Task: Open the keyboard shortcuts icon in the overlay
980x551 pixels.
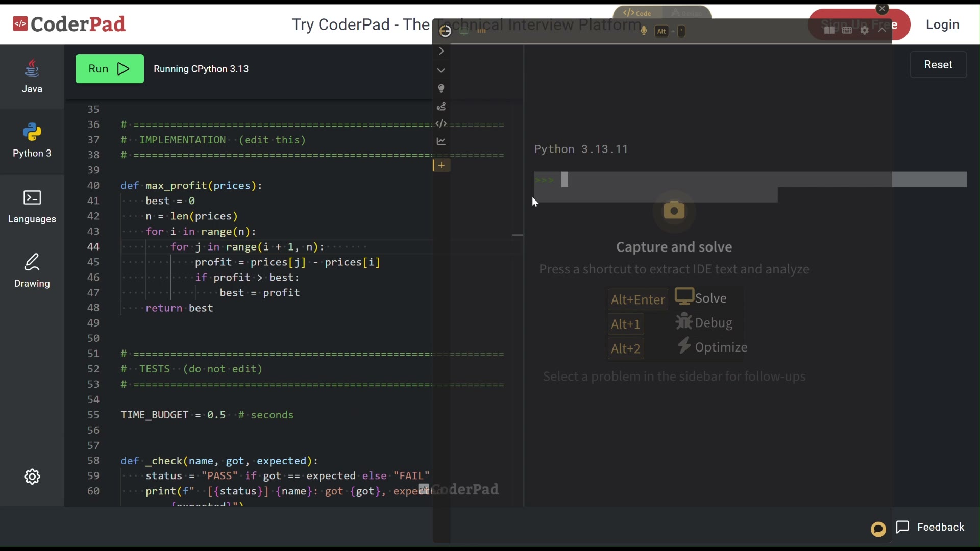Action: (x=847, y=30)
